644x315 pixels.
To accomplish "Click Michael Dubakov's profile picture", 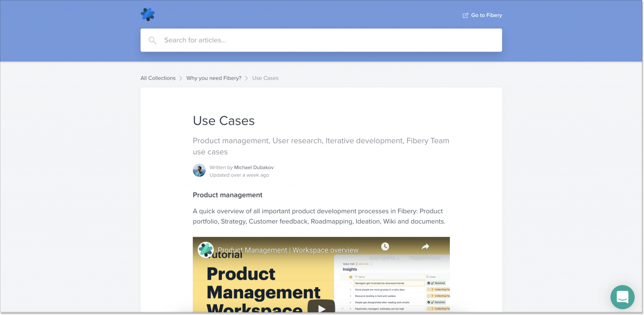I will (x=199, y=170).
